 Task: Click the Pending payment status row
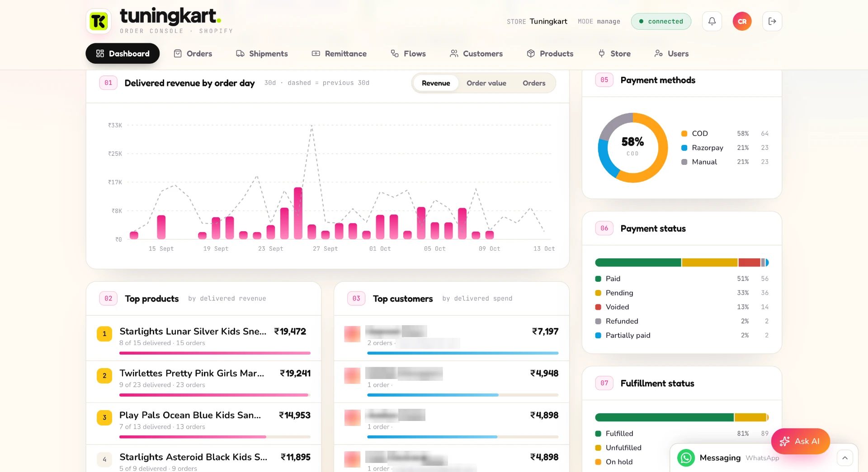[682, 293]
